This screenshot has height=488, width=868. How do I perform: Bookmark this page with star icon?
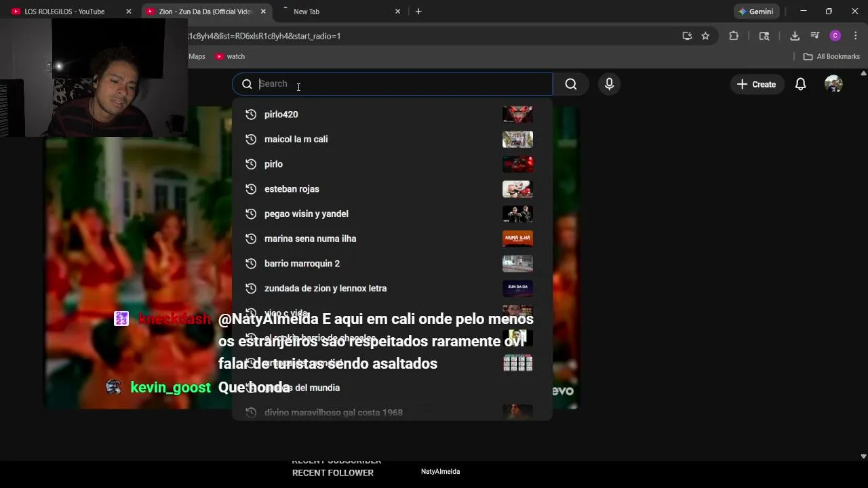[705, 36]
